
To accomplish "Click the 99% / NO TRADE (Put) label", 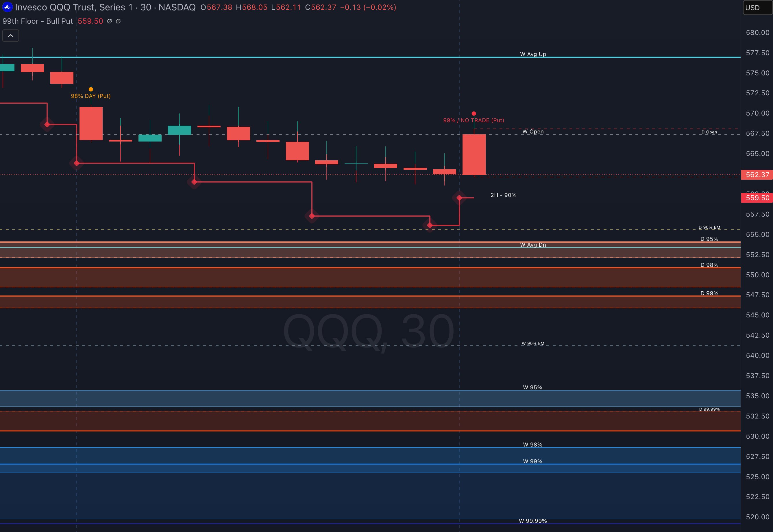I will (x=474, y=120).
